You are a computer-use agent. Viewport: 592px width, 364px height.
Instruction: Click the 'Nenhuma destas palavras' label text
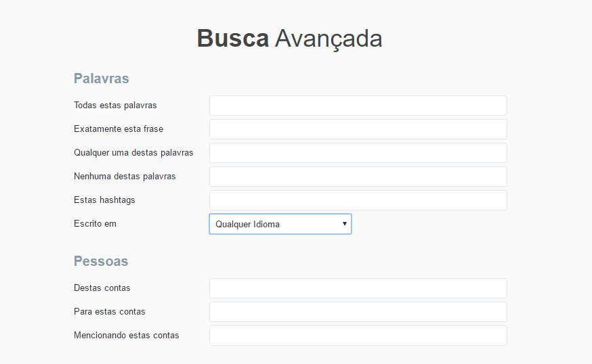coord(125,177)
